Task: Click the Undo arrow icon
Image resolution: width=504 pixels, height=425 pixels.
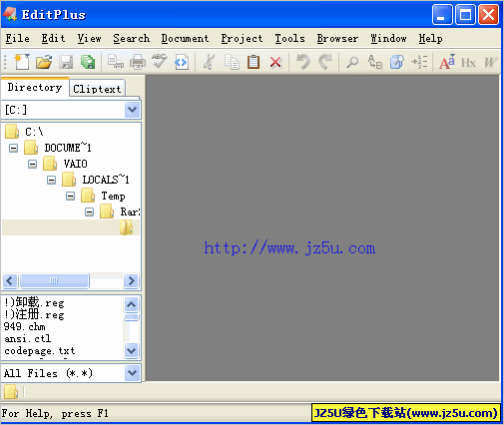Action: point(303,62)
